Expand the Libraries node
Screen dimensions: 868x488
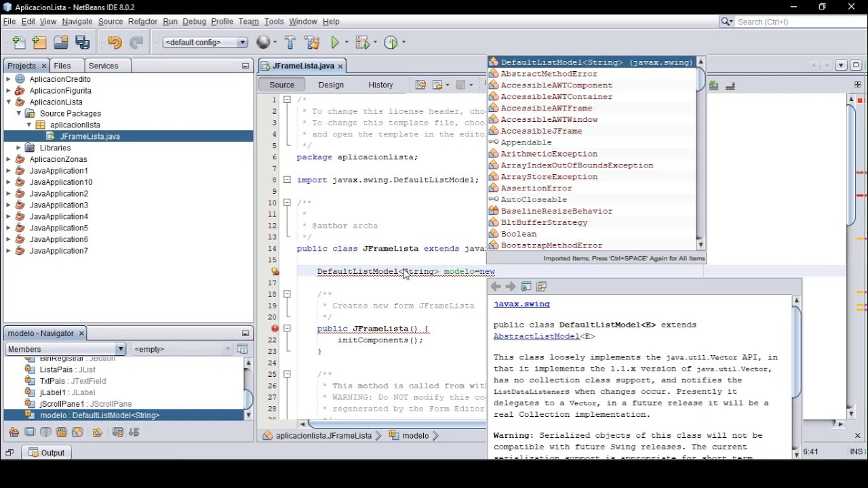click(x=18, y=148)
